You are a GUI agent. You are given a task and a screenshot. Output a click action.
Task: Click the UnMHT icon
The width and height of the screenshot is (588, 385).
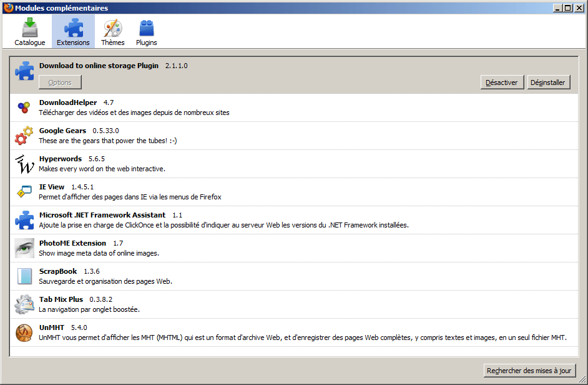[24, 332]
